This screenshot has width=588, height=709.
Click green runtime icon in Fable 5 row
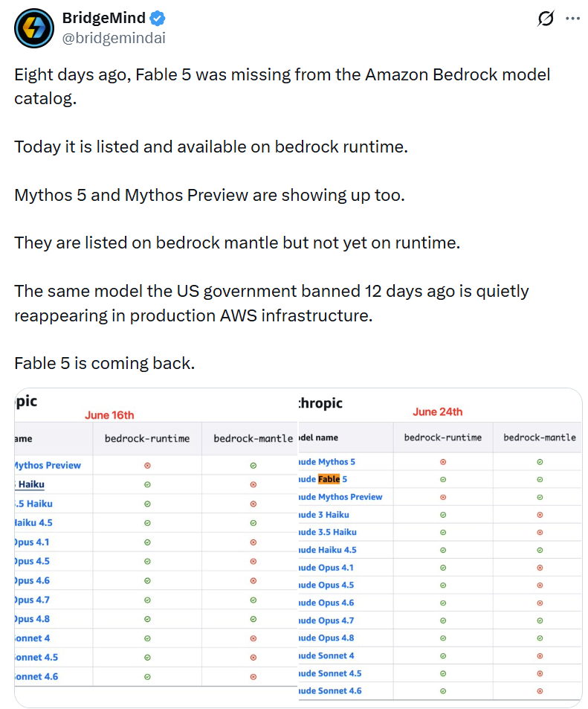443,479
